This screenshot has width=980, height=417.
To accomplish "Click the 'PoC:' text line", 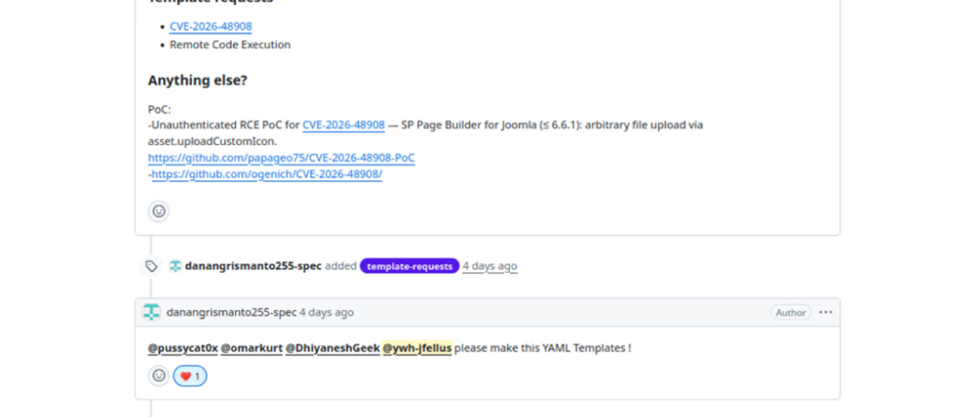I will click(x=159, y=109).
